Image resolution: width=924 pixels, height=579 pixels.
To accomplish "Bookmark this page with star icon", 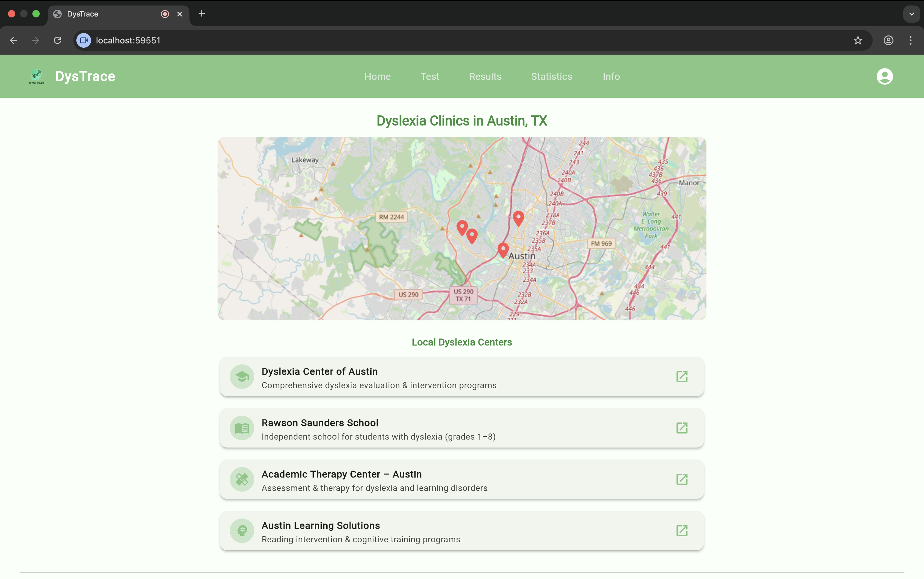I will pos(857,40).
